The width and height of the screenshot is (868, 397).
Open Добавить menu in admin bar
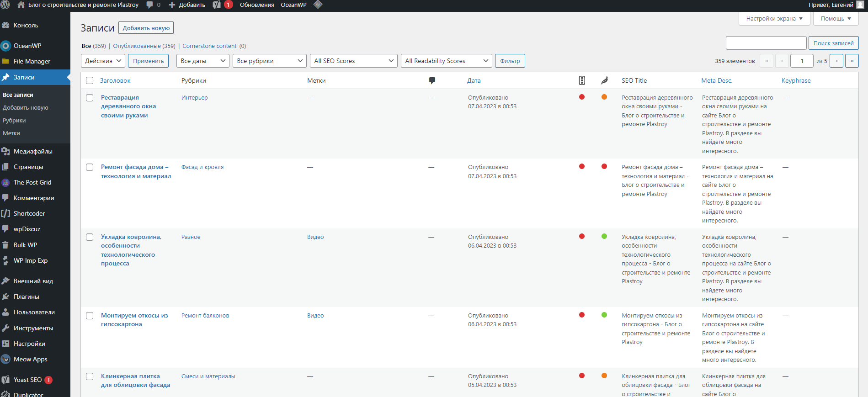click(x=187, y=5)
